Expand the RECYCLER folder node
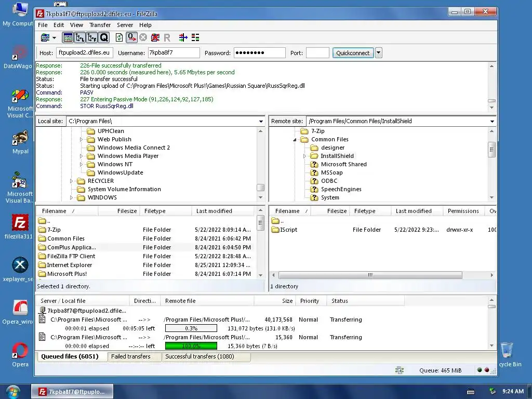 [71, 181]
